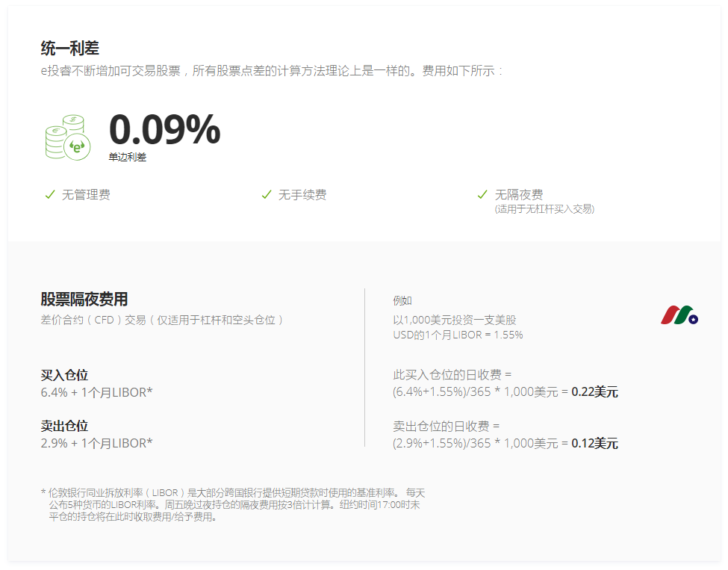Click the LIBOR footnote starting 伦敦银行同业拆放利率
Viewport: 728px width, 570px height.
pos(233,504)
